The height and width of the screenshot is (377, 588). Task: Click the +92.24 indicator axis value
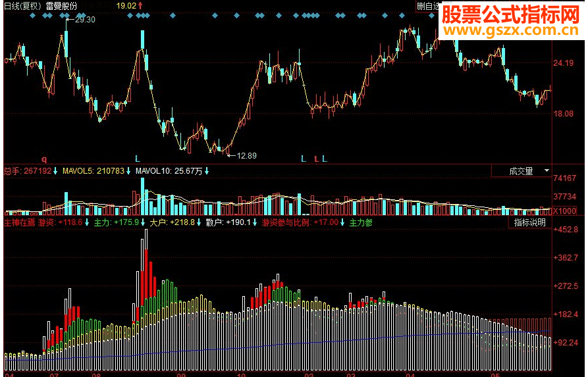pyautogui.click(x=566, y=343)
